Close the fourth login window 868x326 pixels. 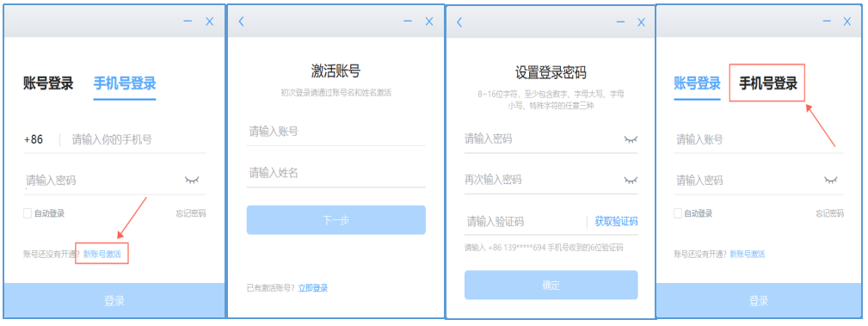[x=847, y=22]
